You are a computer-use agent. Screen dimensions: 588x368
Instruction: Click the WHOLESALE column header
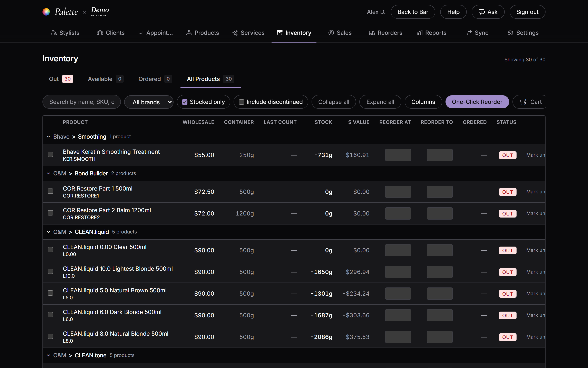pos(198,122)
